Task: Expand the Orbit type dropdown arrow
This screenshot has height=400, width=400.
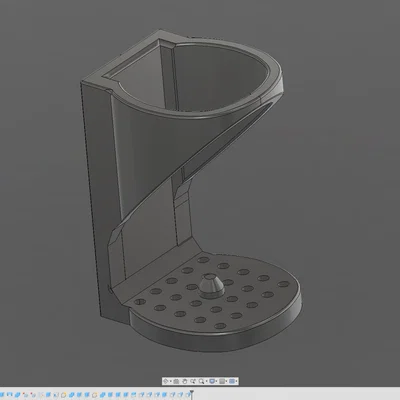Action: (170, 381)
